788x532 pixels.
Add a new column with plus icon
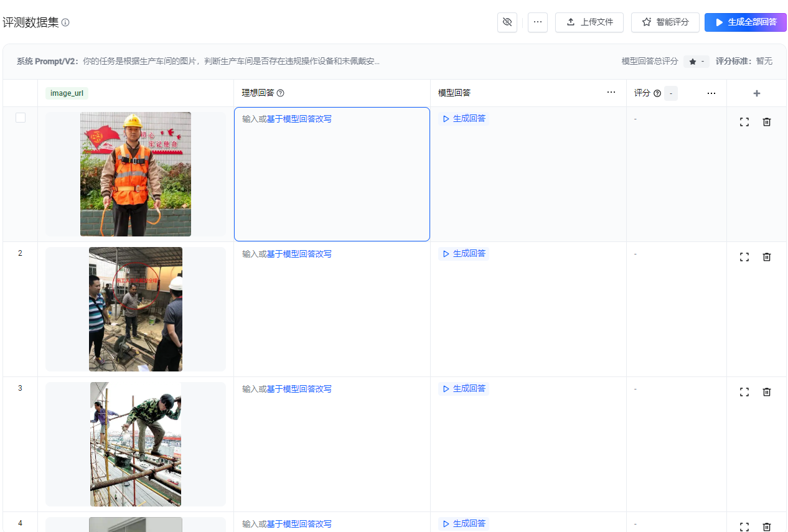pos(757,93)
